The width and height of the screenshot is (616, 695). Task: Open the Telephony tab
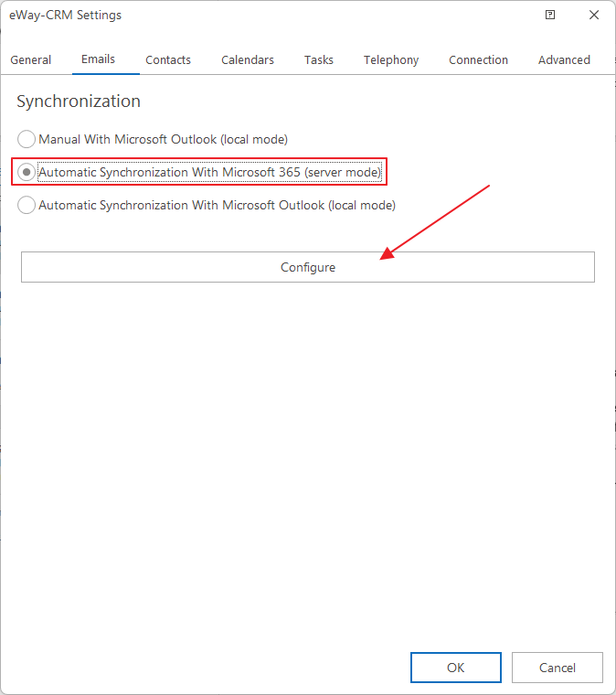pyautogui.click(x=391, y=59)
